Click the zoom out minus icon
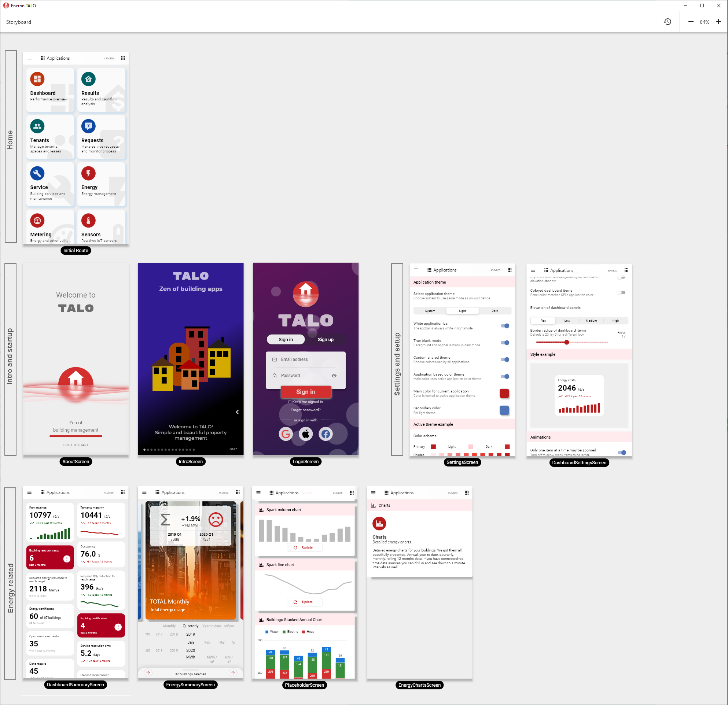The height and width of the screenshot is (705, 728). tap(691, 22)
